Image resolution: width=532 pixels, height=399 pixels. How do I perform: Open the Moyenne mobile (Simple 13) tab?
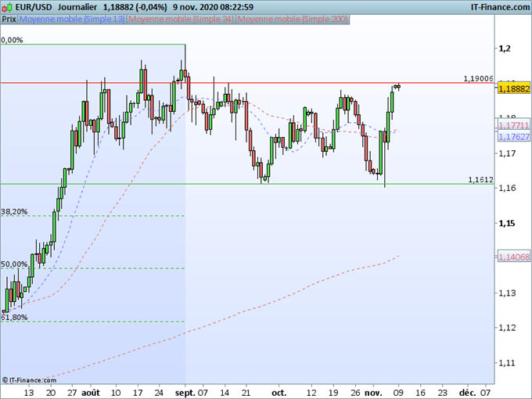72,20
